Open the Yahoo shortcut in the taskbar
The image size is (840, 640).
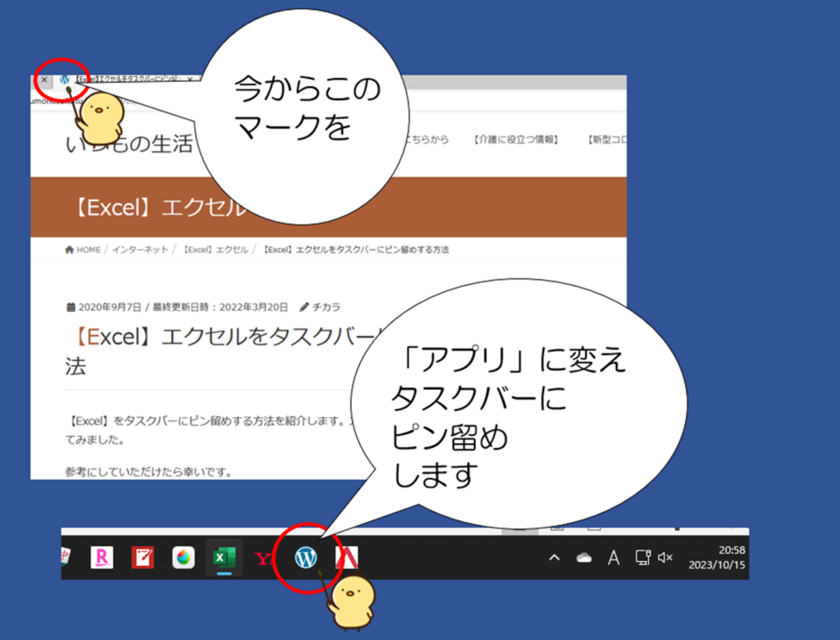(263, 559)
